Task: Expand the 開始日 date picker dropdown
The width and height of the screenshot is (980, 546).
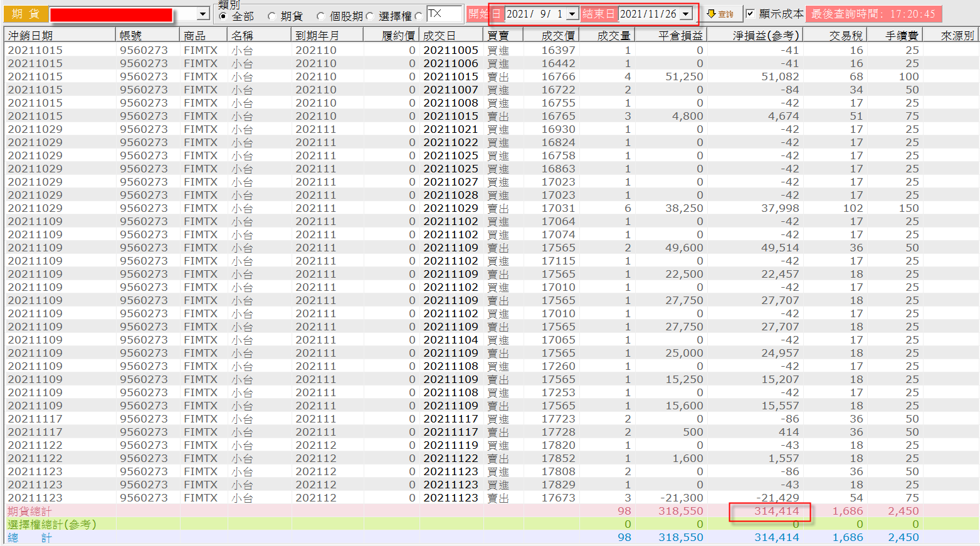Action: [x=572, y=14]
